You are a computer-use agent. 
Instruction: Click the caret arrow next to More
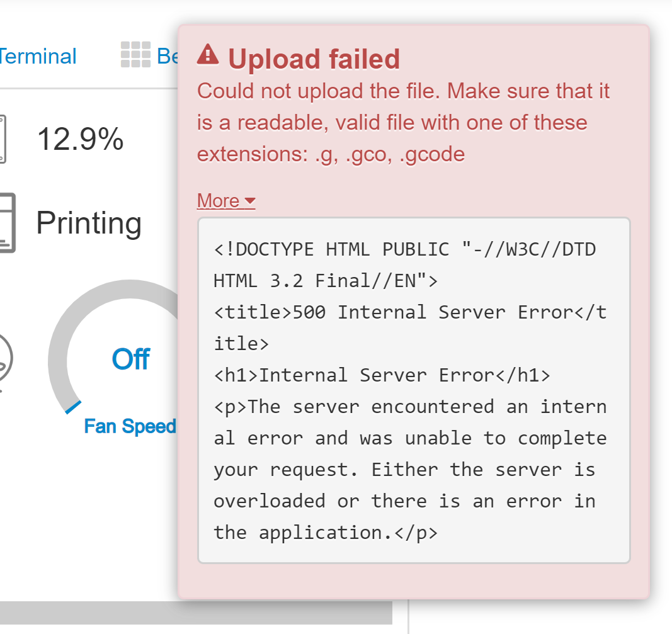click(251, 201)
